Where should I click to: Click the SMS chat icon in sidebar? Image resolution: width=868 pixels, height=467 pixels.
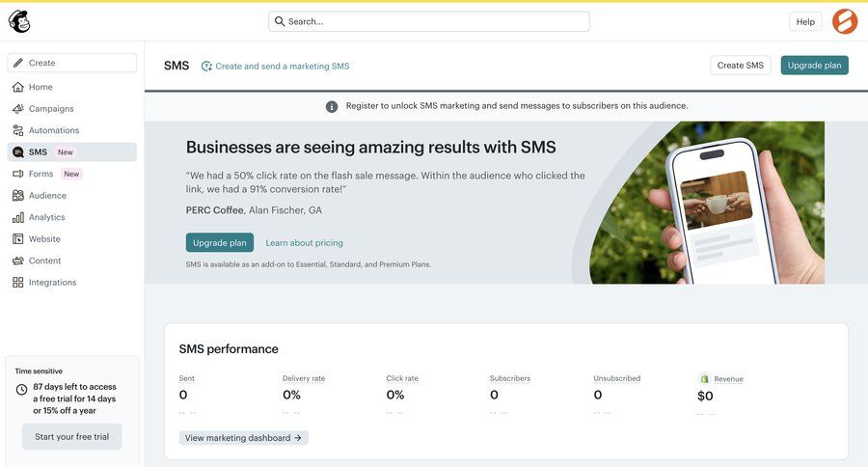click(18, 151)
